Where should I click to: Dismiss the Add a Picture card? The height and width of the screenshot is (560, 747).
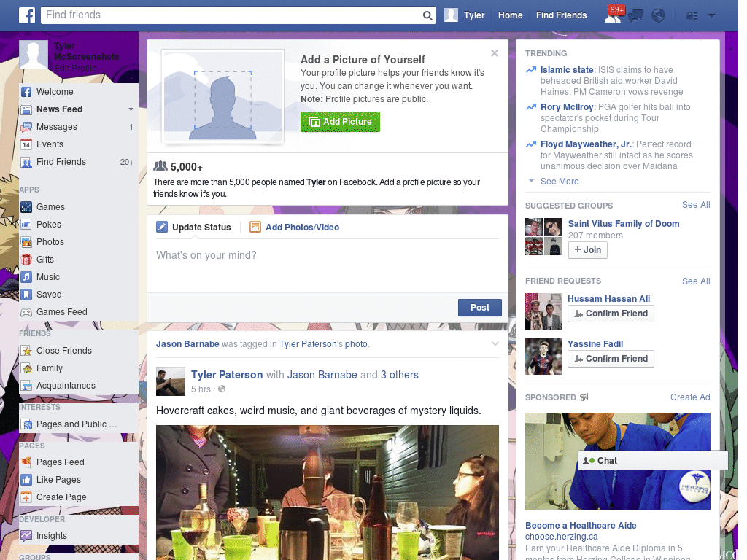point(495,53)
